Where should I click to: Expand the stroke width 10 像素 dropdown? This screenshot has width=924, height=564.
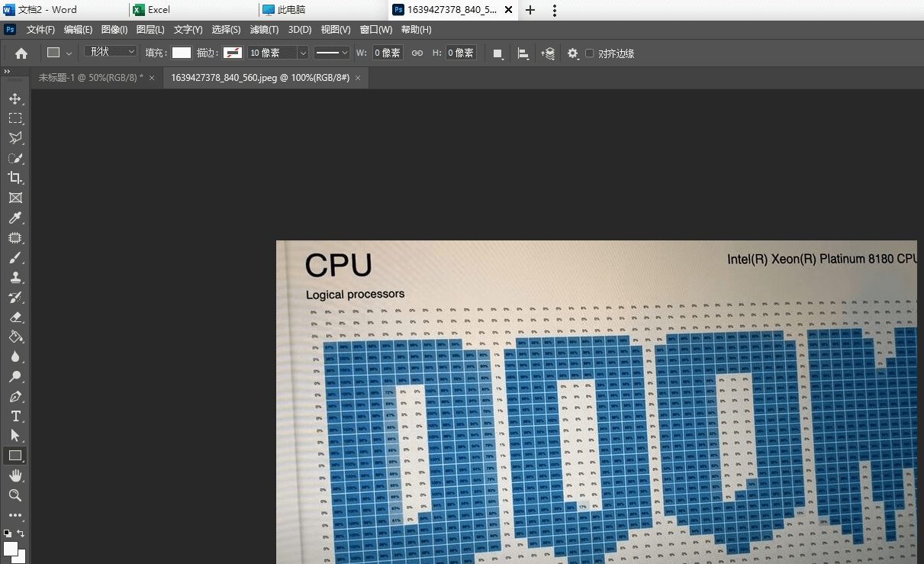coord(303,53)
